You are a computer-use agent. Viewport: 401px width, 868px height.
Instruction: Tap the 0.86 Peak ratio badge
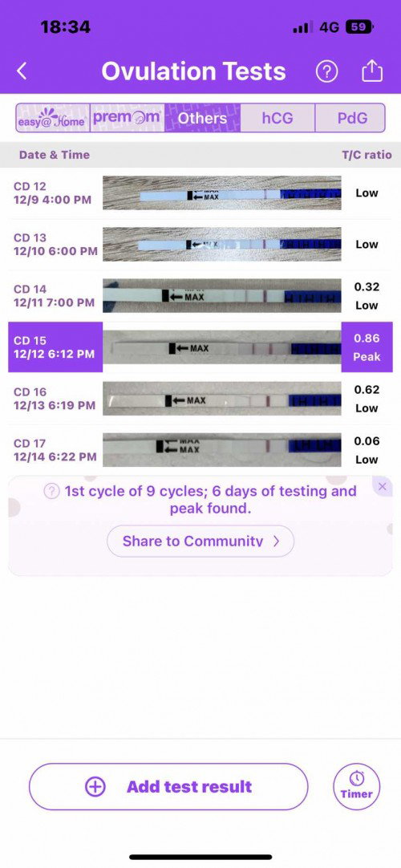367,347
